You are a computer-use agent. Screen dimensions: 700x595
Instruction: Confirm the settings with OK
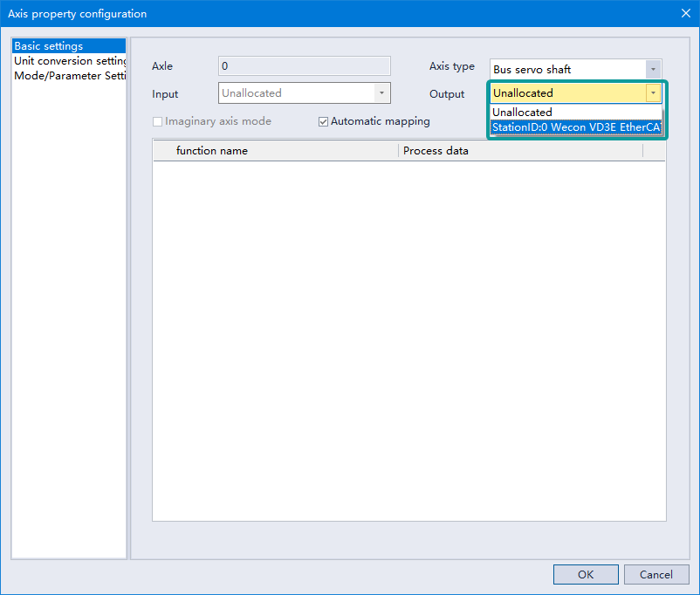click(586, 574)
